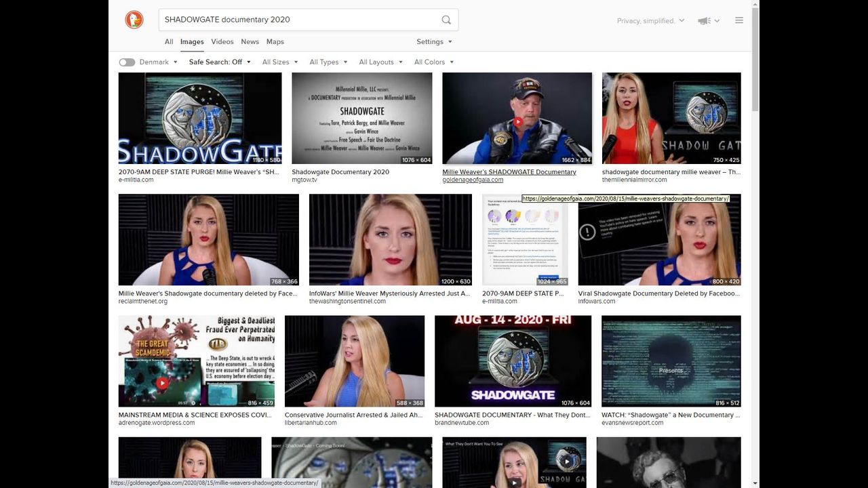Click the megaphone icon in header
The height and width of the screenshot is (488, 868).
(x=705, y=21)
